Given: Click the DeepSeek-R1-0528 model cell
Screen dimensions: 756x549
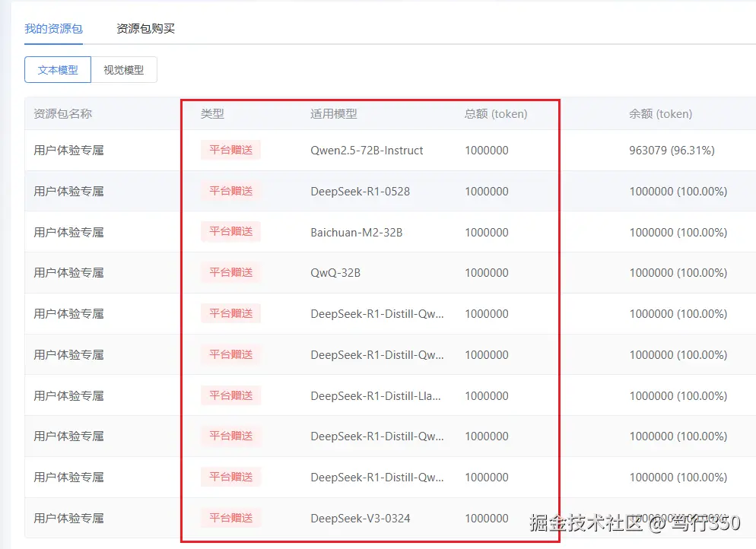Looking at the screenshot, I should [361, 192].
